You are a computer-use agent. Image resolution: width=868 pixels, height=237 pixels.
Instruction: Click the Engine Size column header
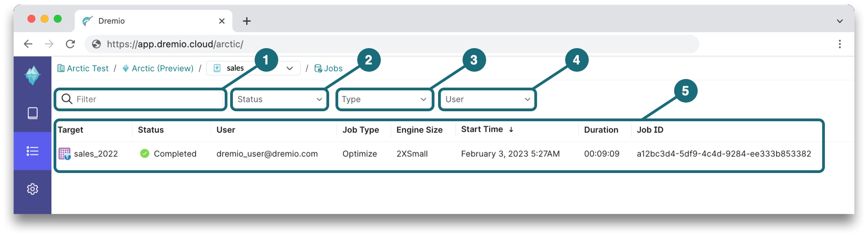[x=419, y=130]
